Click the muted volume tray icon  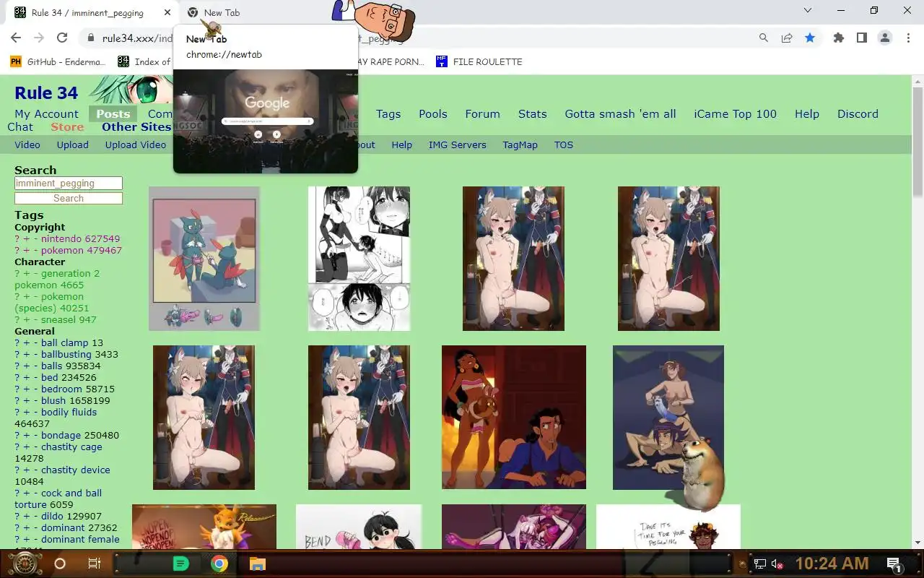tap(777, 564)
